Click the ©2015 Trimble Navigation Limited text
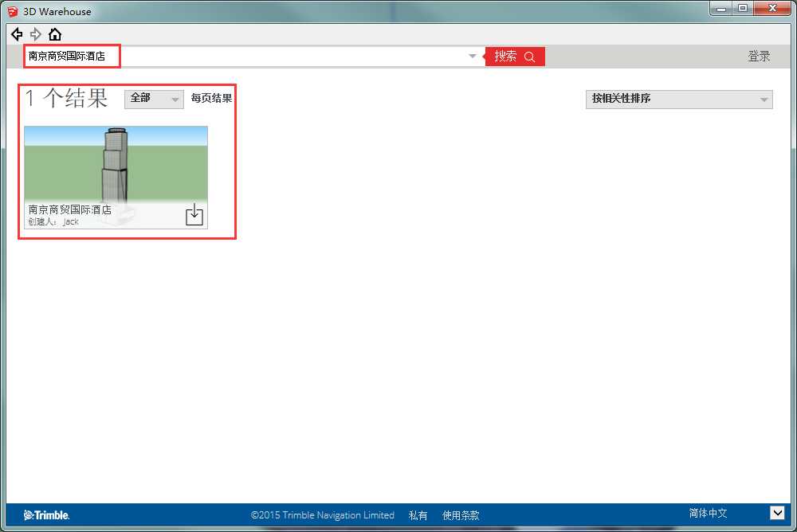 [x=322, y=515]
